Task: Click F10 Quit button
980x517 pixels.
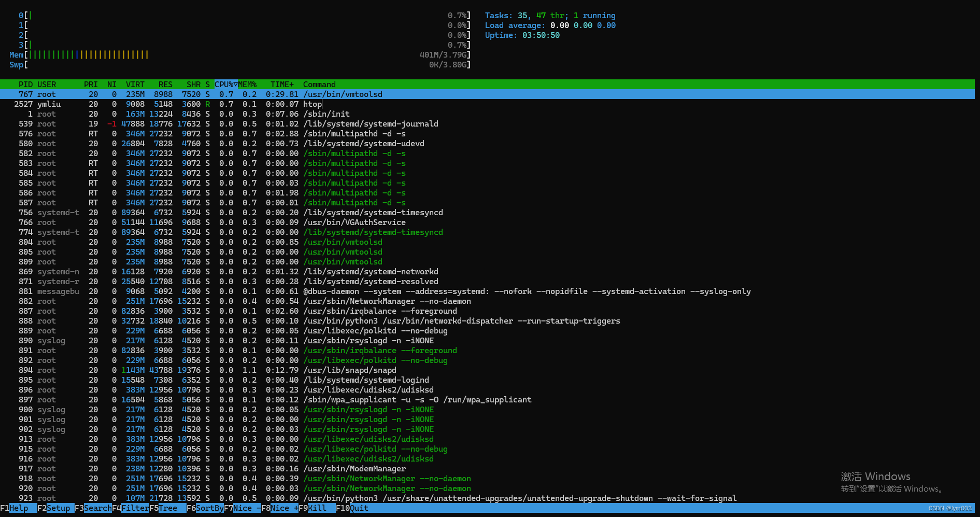Action: click(x=352, y=508)
